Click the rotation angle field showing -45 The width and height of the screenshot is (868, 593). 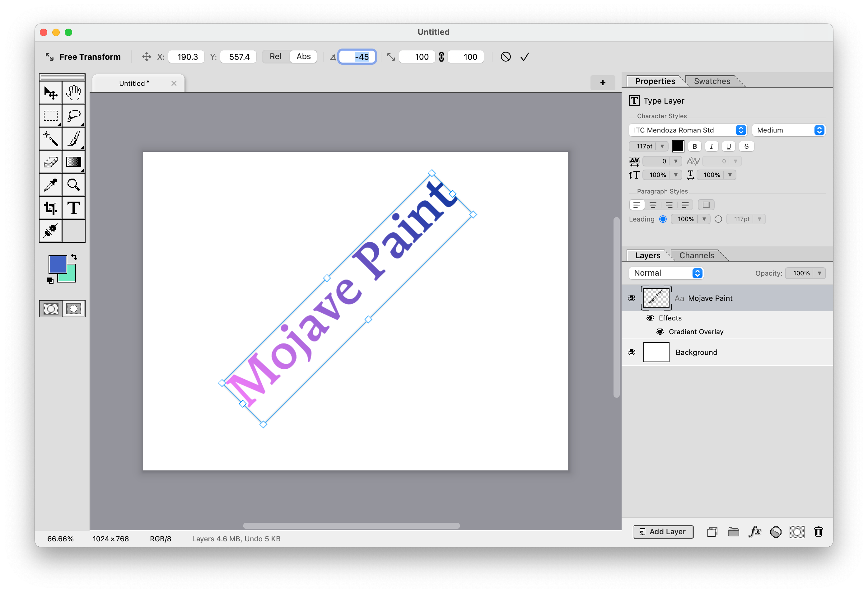click(x=357, y=57)
